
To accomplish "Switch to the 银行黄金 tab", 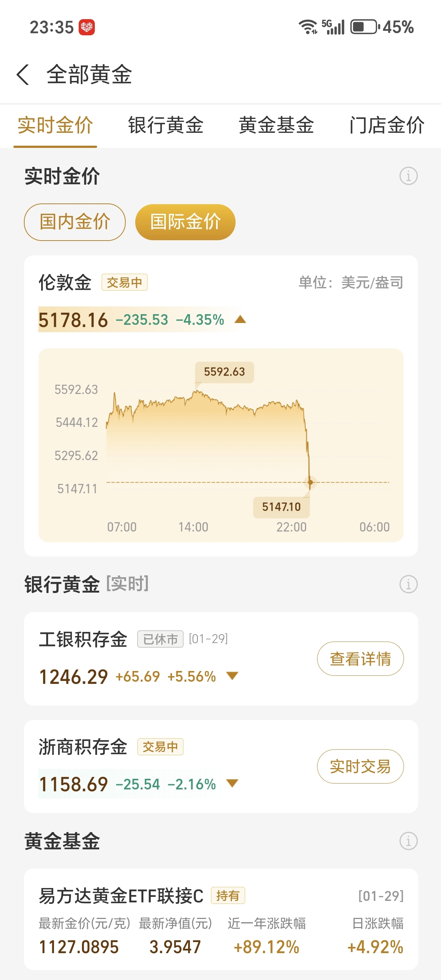I will click(166, 125).
